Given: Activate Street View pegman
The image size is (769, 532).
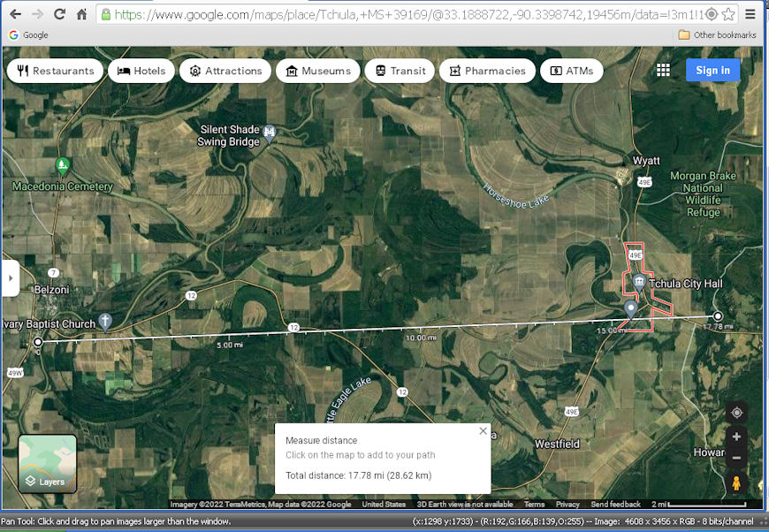Looking at the screenshot, I should pyautogui.click(x=736, y=483).
